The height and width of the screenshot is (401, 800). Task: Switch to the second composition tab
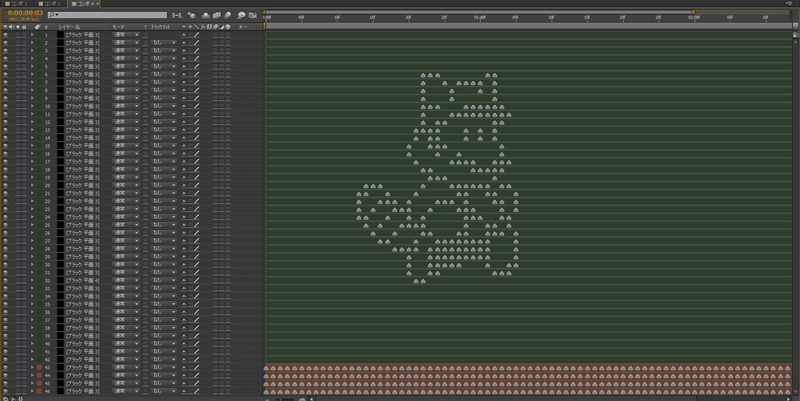tap(51, 4)
